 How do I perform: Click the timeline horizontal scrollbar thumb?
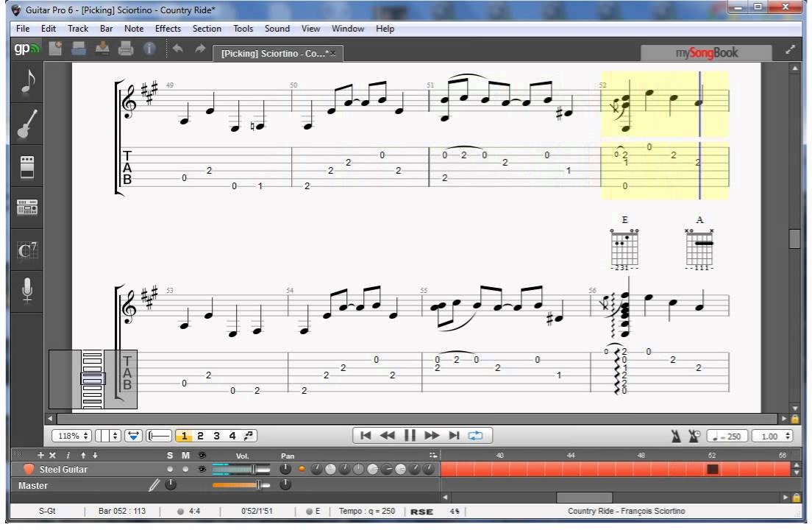click(584, 497)
